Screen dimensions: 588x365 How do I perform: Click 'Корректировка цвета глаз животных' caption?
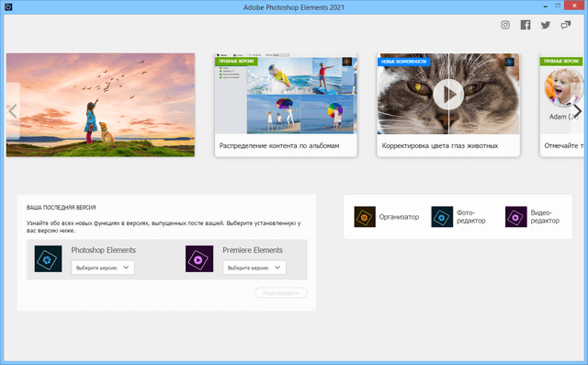[x=440, y=145]
